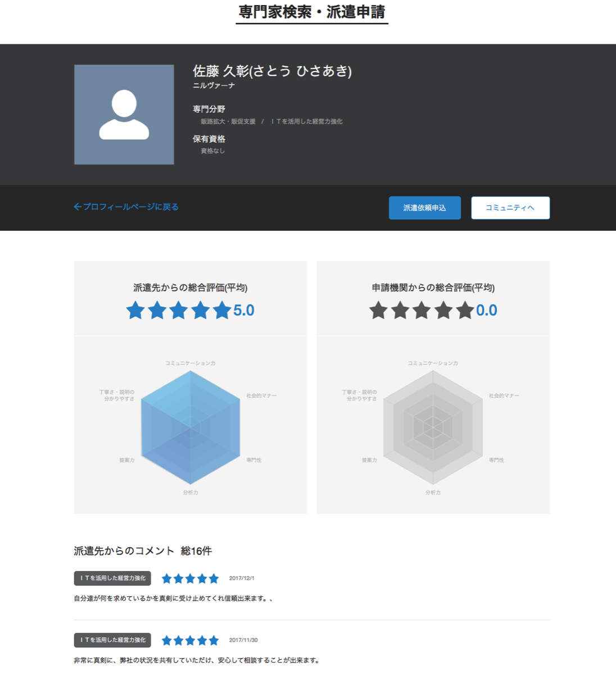616x675 pixels.
Task: Click star rating of the 2017/12/1 comment
Action: pyautogui.click(x=190, y=579)
